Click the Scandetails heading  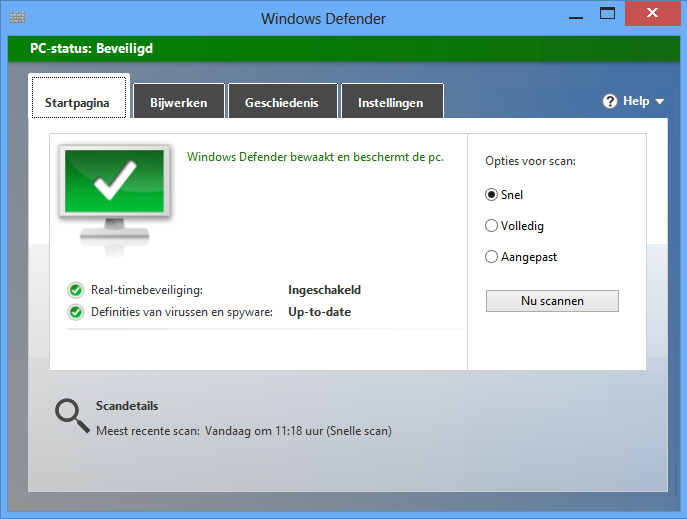(x=127, y=406)
